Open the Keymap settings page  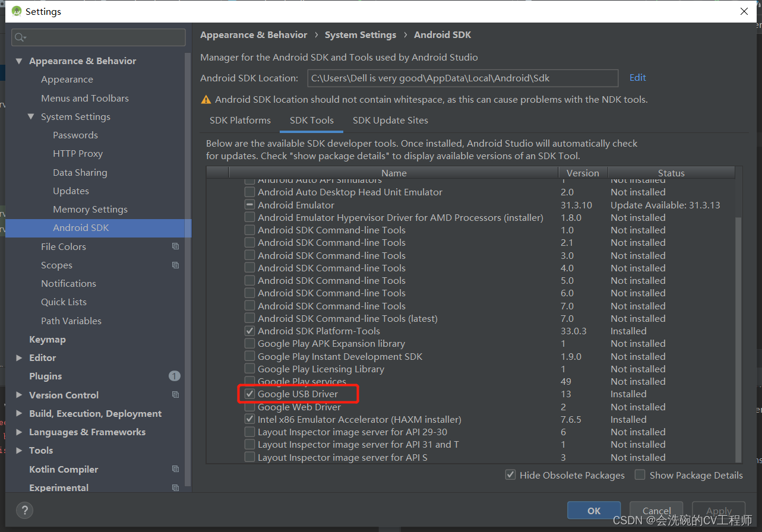coord(48,340)
